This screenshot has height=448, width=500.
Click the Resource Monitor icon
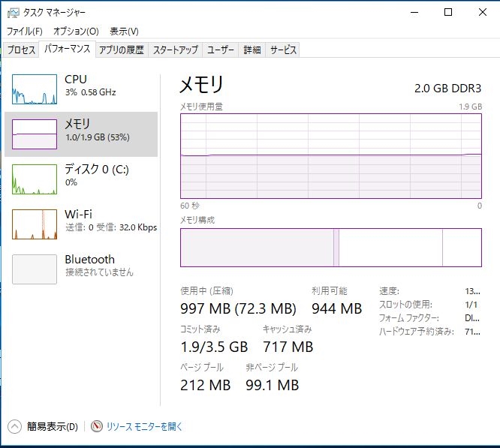pos(97,426)
